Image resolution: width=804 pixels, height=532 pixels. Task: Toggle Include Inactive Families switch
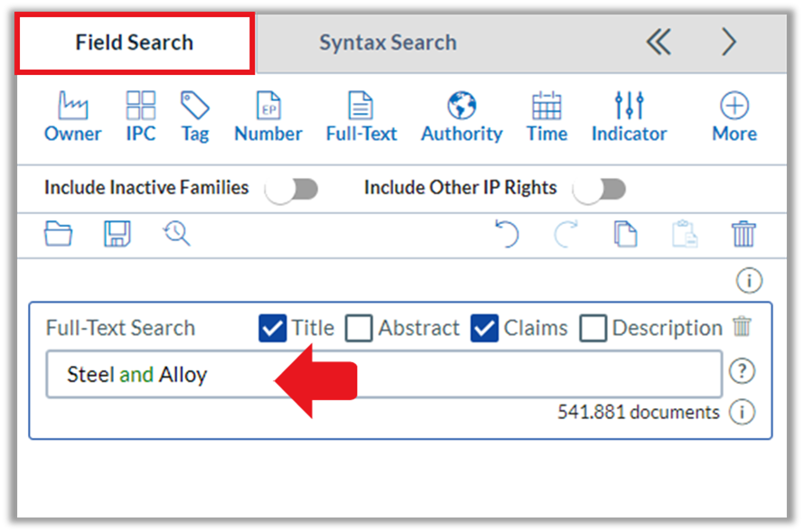click(x=292, y=189)
